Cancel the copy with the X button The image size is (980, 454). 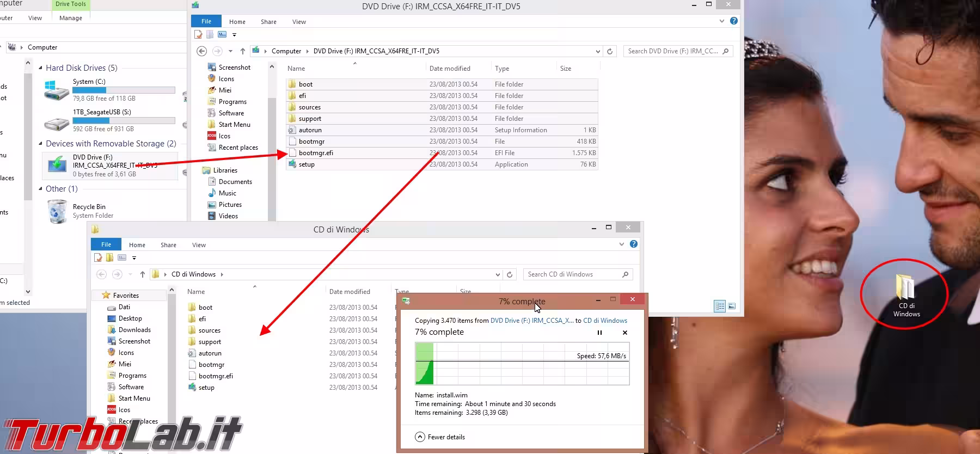click(x=624, y=333)
